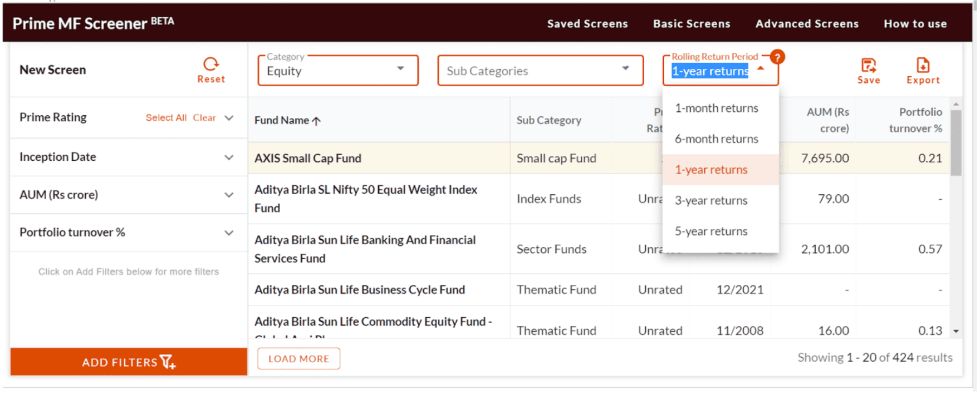Image resolution: width=980 pixels, height=395 pixels.
Task: Open the Saved Screens tab
Action: (587, 24)
